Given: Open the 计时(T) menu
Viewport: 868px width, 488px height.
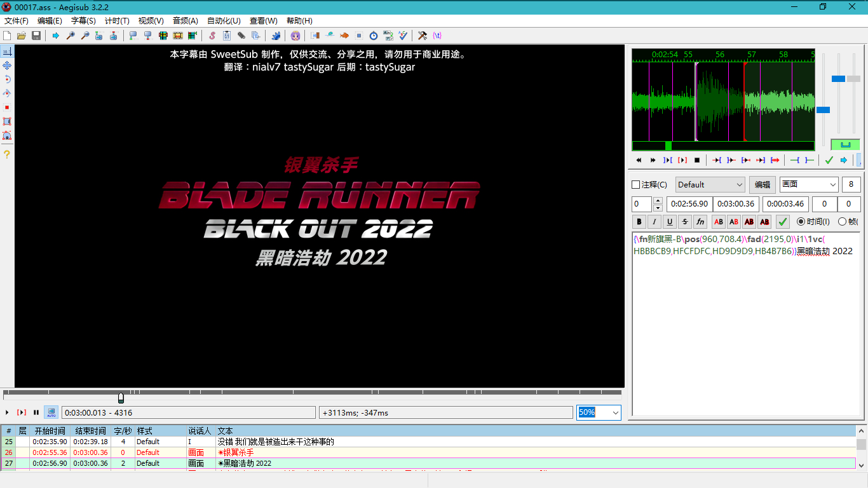Looking at the screenshot, I should point(117,21).
